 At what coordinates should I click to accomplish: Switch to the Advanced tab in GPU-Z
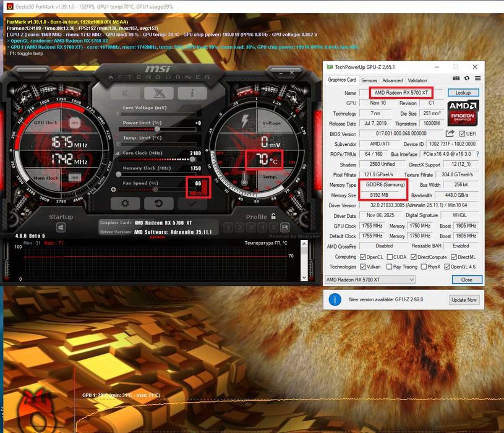(x=392, y=80)
